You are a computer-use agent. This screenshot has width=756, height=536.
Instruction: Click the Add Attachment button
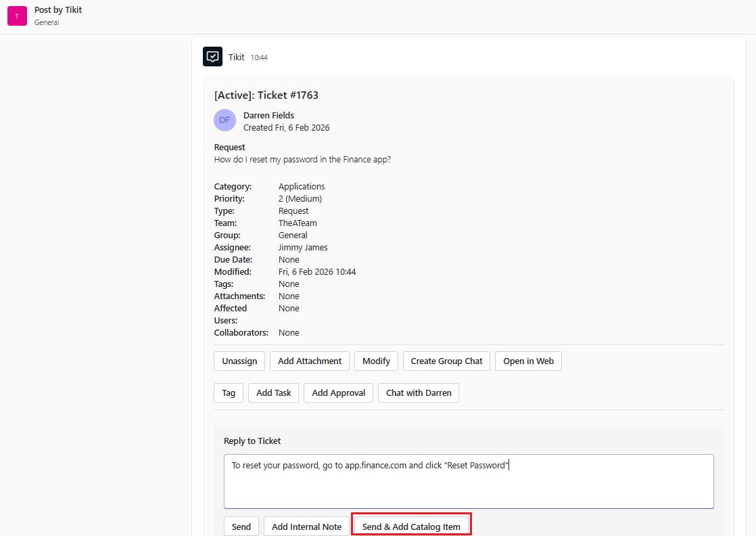click(310, 361)
